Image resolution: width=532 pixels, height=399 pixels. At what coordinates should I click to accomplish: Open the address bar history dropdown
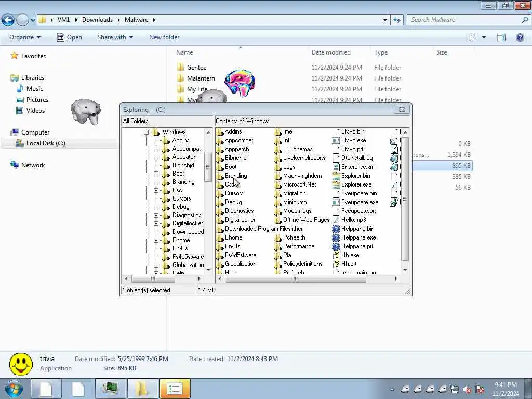point(385,20)
